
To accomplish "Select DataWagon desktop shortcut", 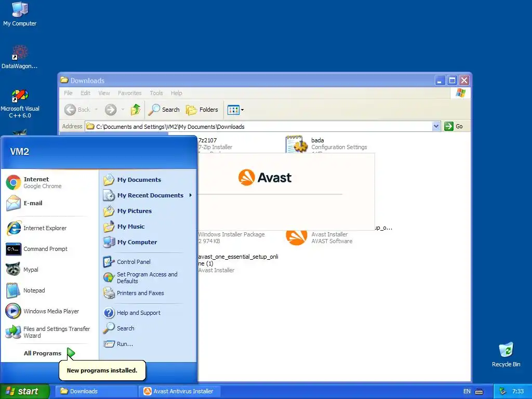I will tap(19, 57).
